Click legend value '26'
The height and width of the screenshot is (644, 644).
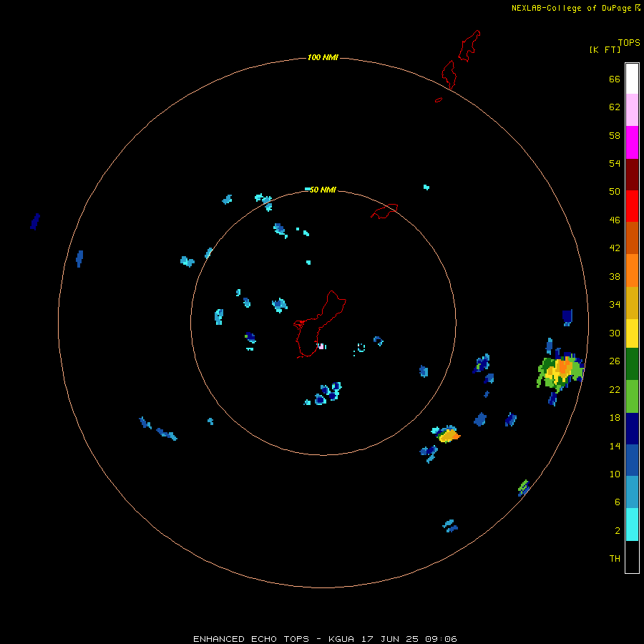point(615,361)
